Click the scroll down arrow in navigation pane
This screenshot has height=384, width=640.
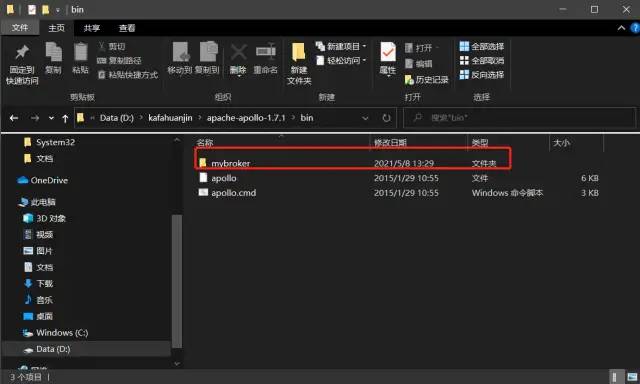(177, 363)
